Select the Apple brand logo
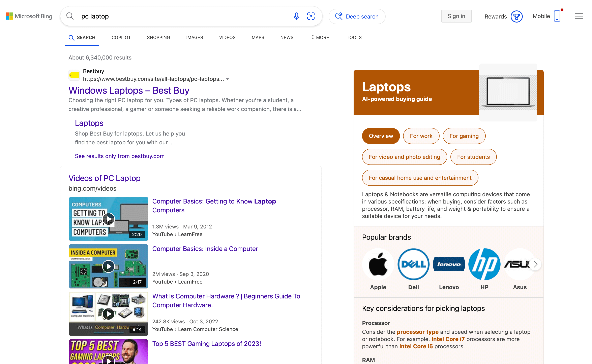This screenshot has height=364, width=592. 378,264
